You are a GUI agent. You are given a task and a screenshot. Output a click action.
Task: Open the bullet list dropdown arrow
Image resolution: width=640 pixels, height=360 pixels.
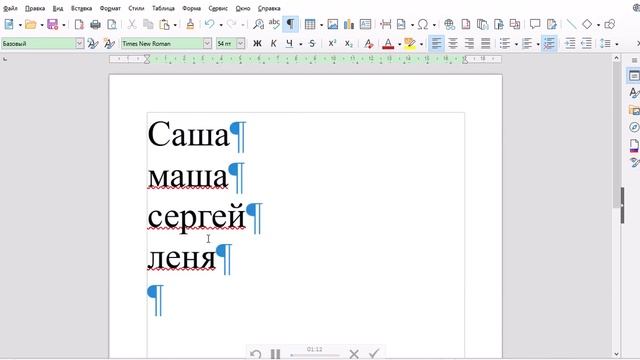[x=516, y=44]
